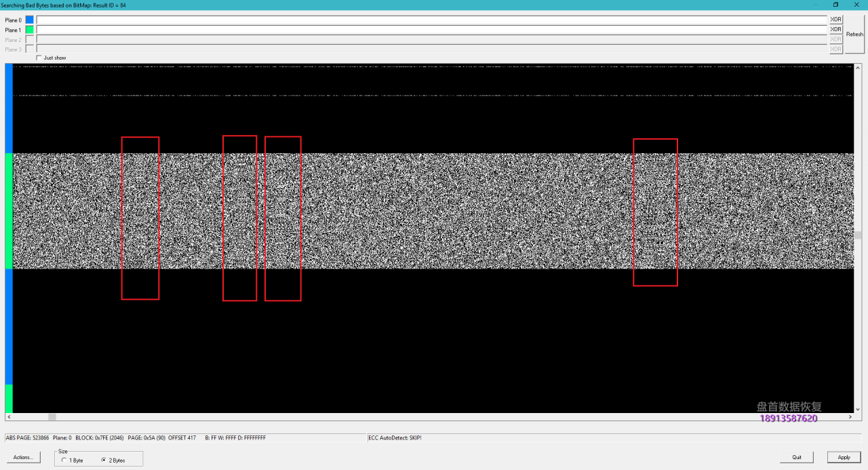868x470 pixels.
Task: Click the noisy white bitmap band
Action: (434, 210)
